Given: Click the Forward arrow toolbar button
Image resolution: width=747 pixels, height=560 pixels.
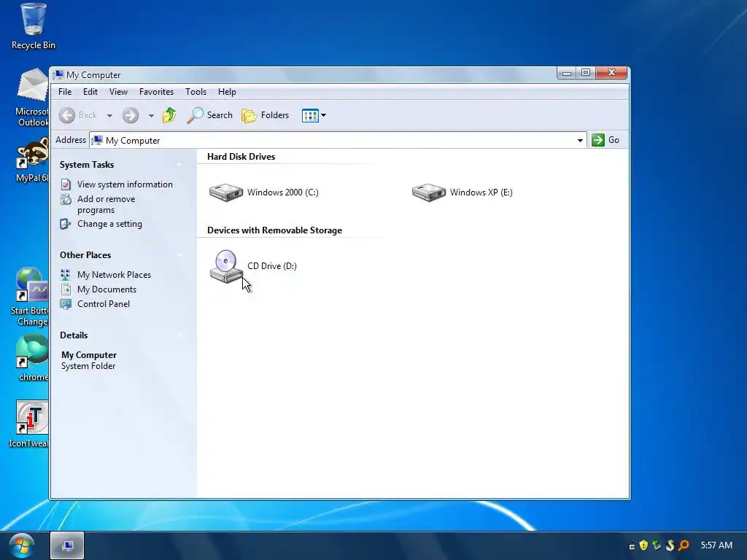Looking at the screenshot, I should (130, 115).
